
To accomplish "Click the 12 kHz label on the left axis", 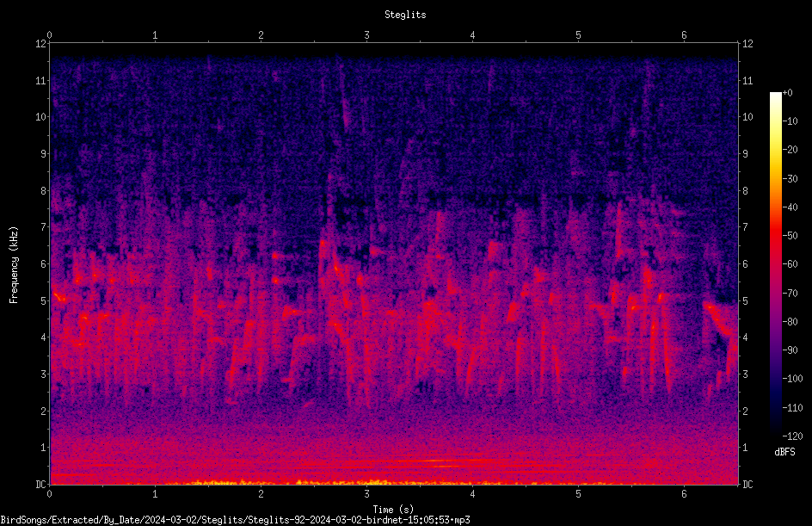I will tap(40, 44).
